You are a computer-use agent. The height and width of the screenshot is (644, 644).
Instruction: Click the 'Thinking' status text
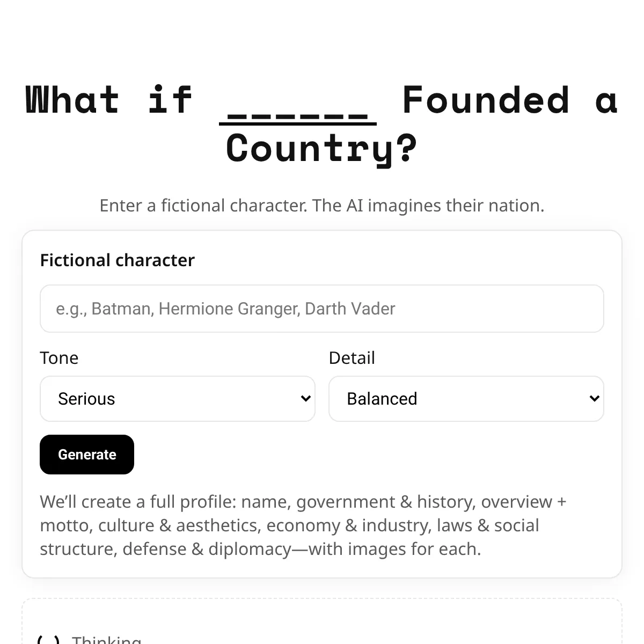(107, 640)
